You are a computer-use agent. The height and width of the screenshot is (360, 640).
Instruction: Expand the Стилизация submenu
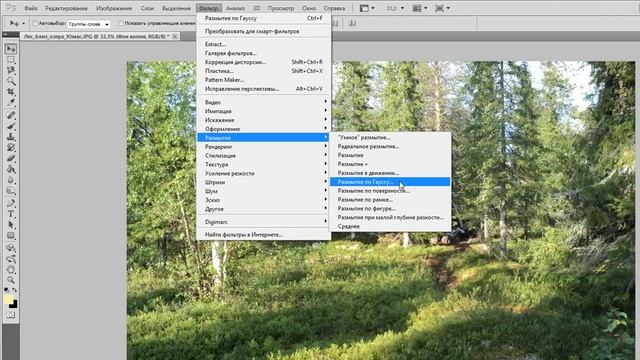coord(263,156)
